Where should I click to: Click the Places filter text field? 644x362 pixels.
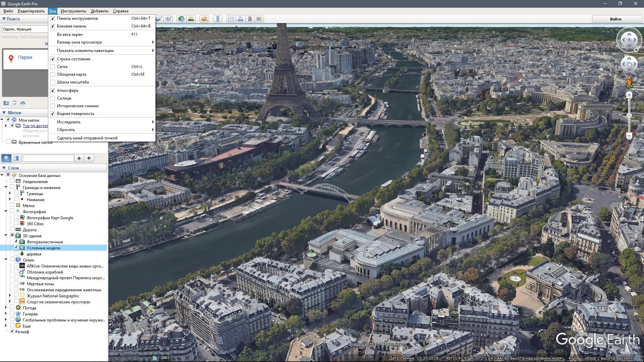pyautogui.click(x=48, y=158)
